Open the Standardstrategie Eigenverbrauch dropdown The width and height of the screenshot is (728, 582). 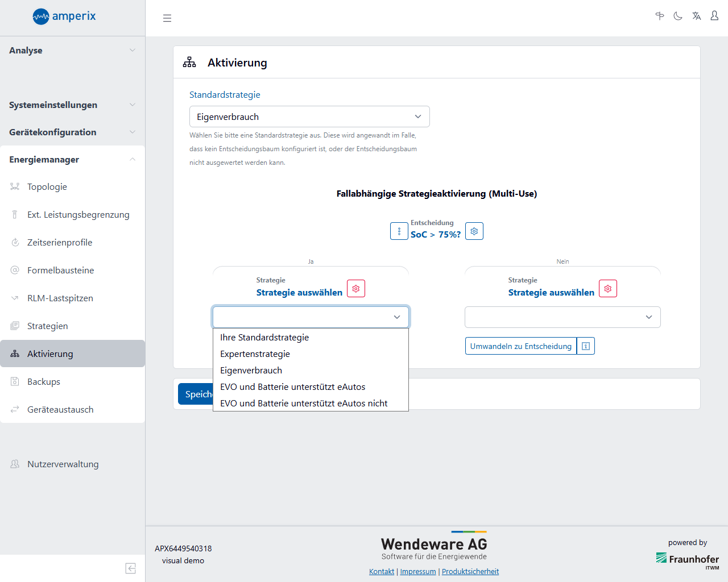tap(309, 117)
